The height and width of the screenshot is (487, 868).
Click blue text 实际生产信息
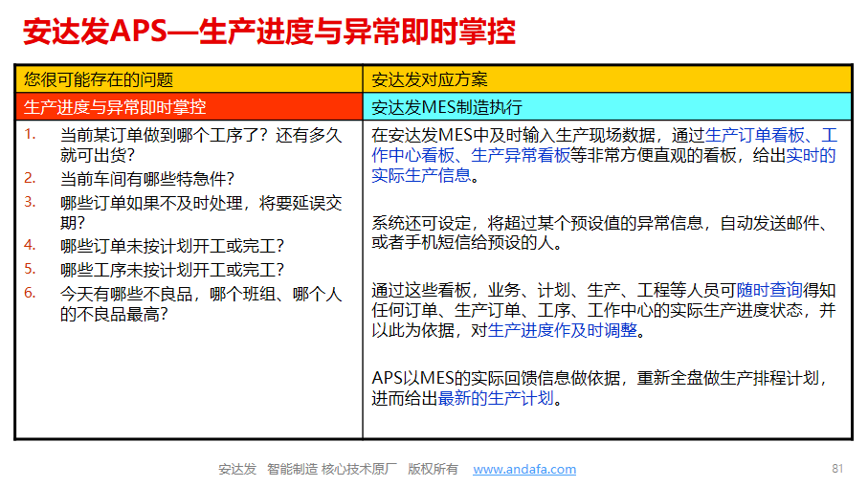pyautogui.click(x=421, y=175)
